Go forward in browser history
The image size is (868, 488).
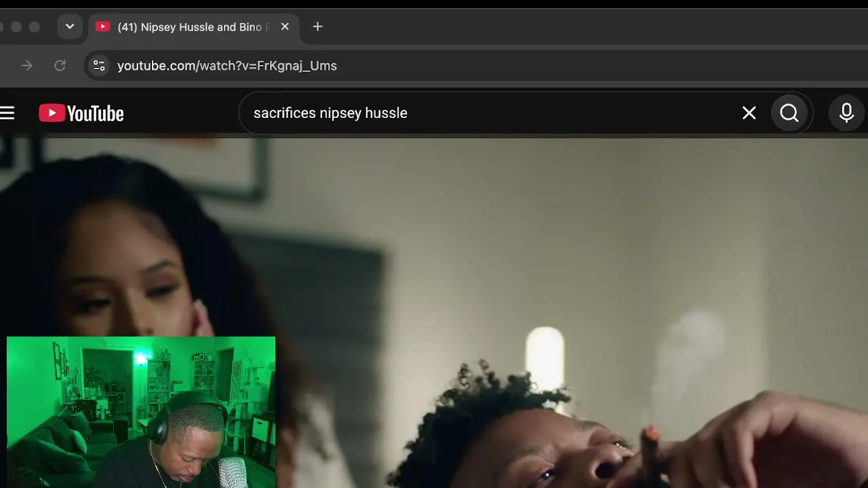[x=27, y=66]
